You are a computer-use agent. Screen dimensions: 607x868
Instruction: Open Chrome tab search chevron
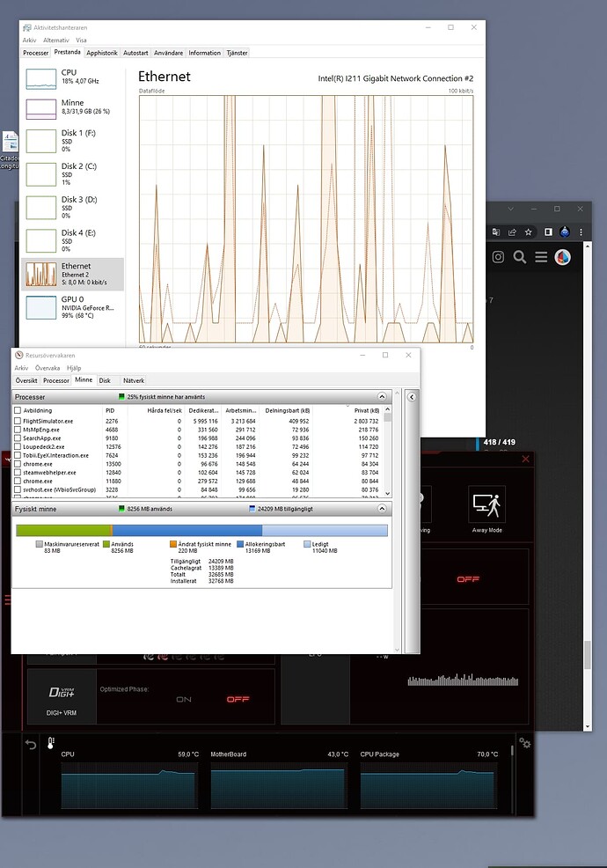point(511,209)
